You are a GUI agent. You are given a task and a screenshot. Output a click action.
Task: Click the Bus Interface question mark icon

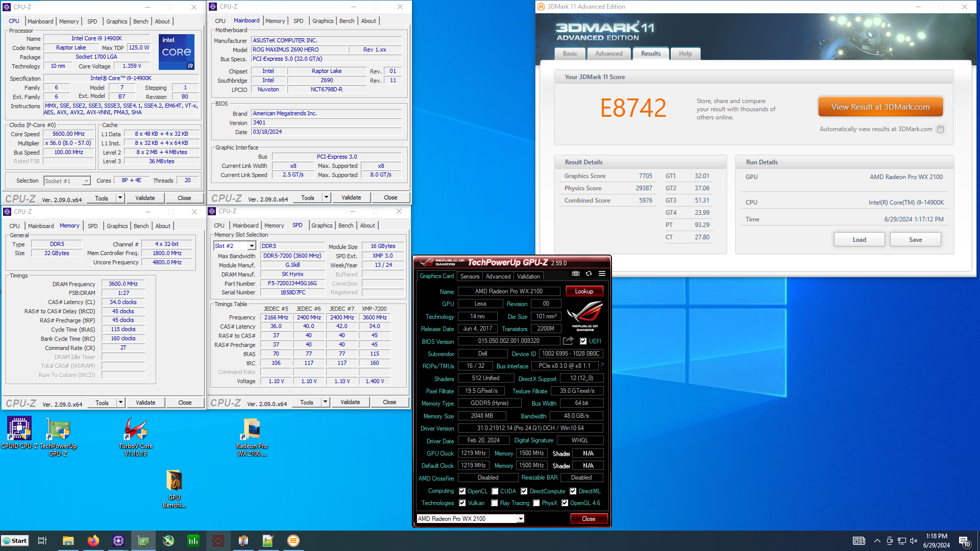tap(602, 366)
